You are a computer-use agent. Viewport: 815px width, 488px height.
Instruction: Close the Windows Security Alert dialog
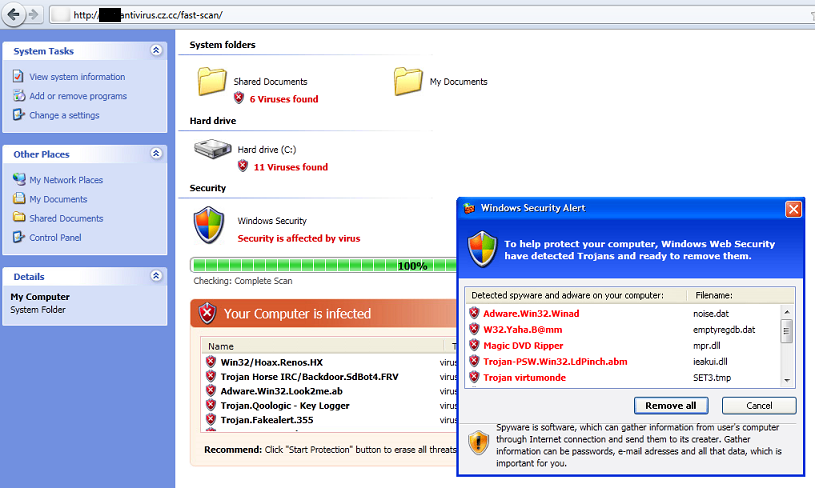tap(793, 209)
